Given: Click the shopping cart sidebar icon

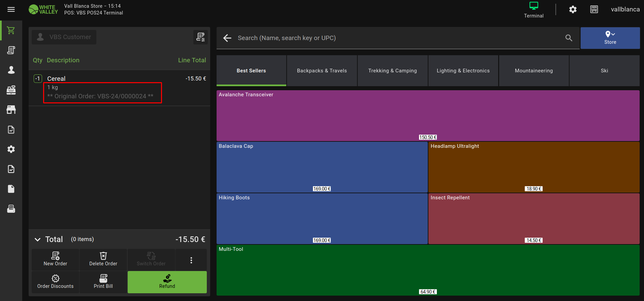Looking at the screenshot, I should [11, 30].
